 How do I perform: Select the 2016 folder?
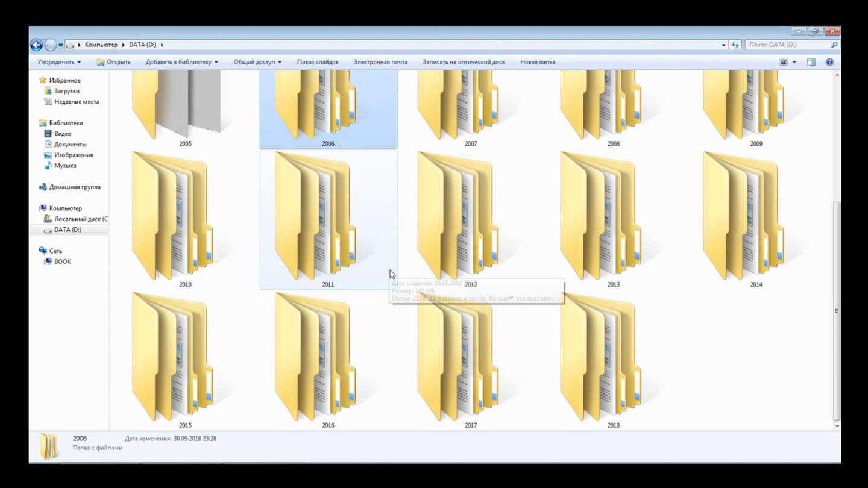point(329,360)
